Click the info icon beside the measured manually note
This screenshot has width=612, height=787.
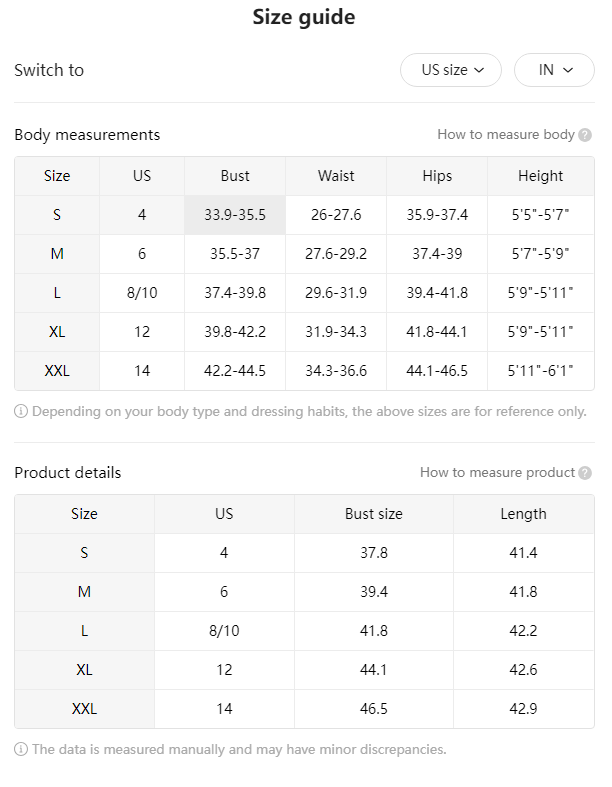coord(21,749)
